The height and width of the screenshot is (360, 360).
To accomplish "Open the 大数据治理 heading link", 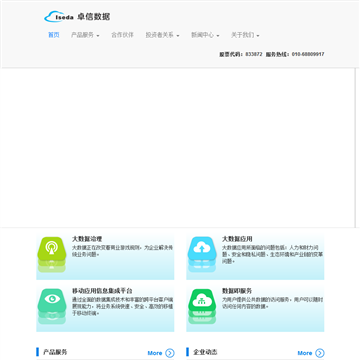I will 87,239.
